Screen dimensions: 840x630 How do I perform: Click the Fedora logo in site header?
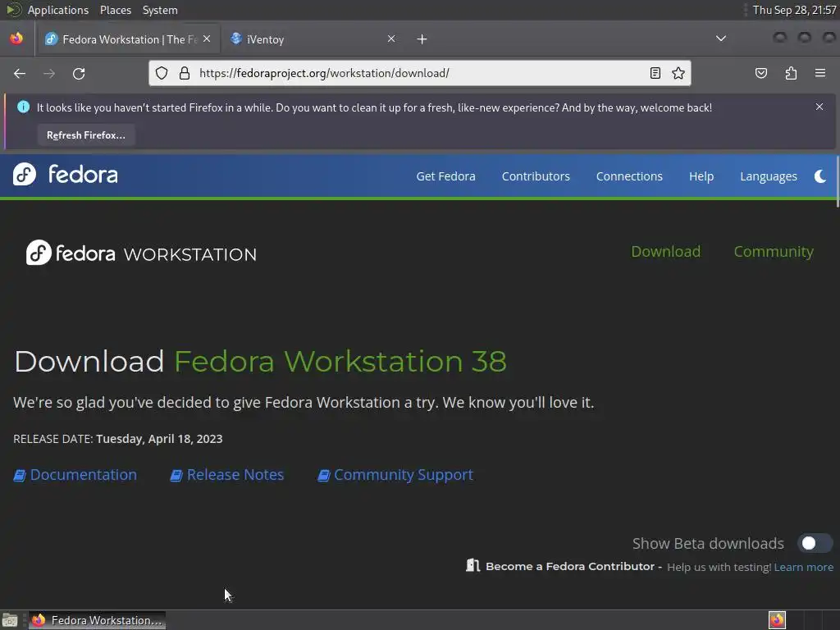pyautogui.click(x=66, y=174)
